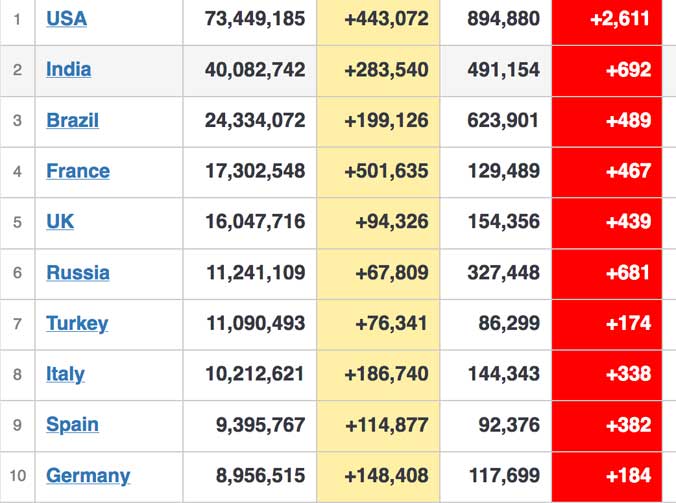Open the Russia country link

[78, 272]
